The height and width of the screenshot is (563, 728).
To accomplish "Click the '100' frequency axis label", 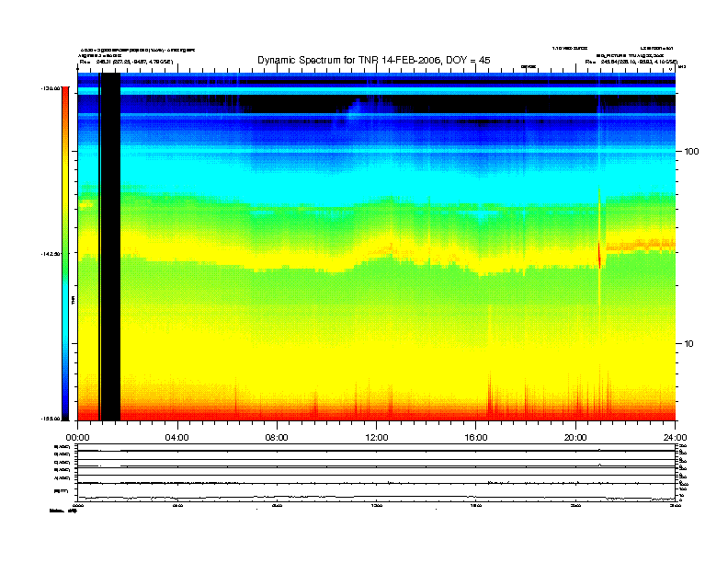I will 691,152.
